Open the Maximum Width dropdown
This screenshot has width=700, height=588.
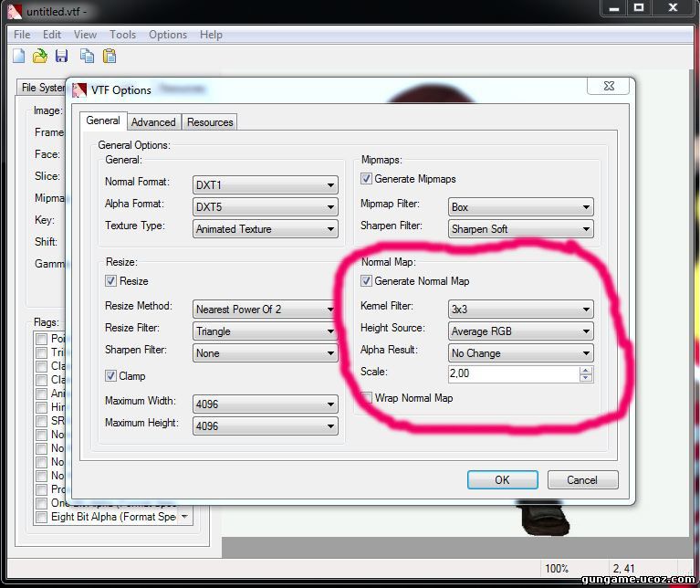click(x=266, y=404)
